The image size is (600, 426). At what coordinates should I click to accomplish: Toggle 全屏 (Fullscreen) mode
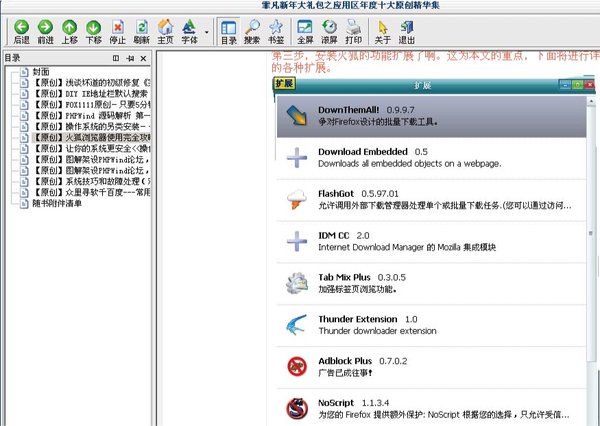tap(306, 30)
